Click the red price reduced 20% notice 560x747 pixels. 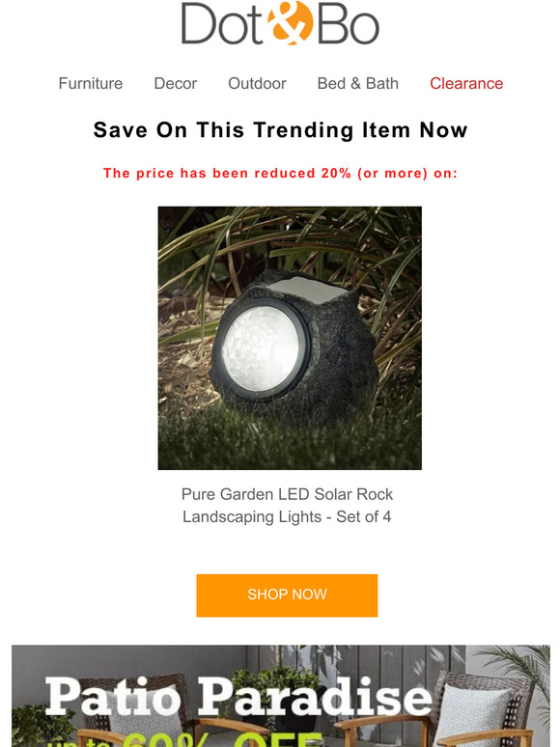[280, 173]
